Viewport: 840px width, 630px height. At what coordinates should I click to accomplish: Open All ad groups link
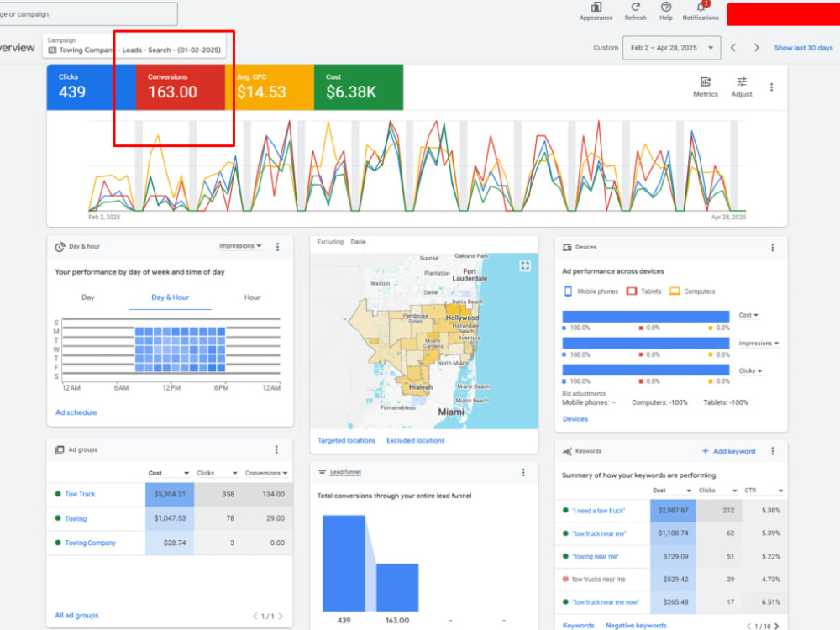pyautogui.click(x=76, y=616)
